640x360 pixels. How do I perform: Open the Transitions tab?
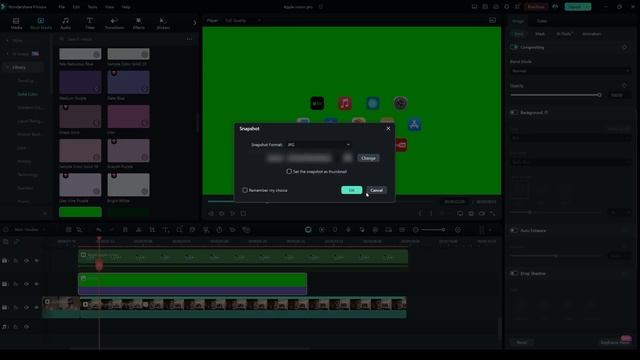click(x=114, y=23)
